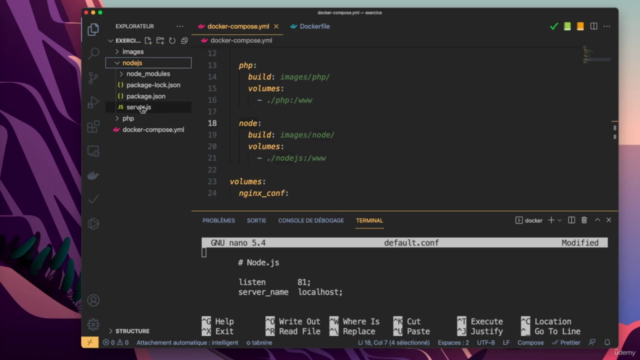Click the feedback icon in status bar
This screenshot has height=360, width=640.
pyautogui.click(x=592, y=342)
